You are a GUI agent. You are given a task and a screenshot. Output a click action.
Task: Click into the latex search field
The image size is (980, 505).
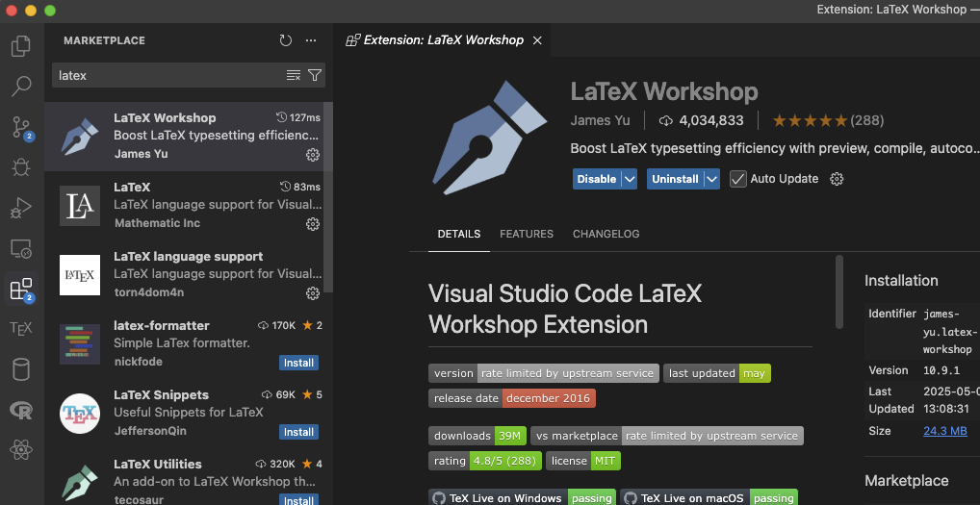pyautogui.click(x=170, y=76)
